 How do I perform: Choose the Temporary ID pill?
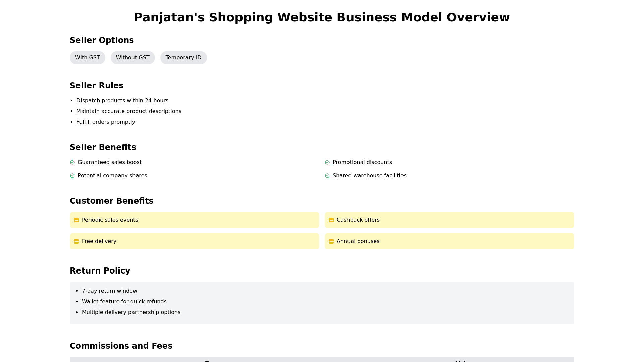(183, 58)
